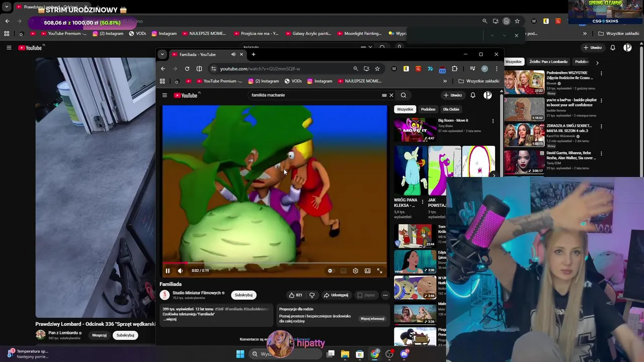
Task: Click Więcej informacji button
Action: point(372,319)
